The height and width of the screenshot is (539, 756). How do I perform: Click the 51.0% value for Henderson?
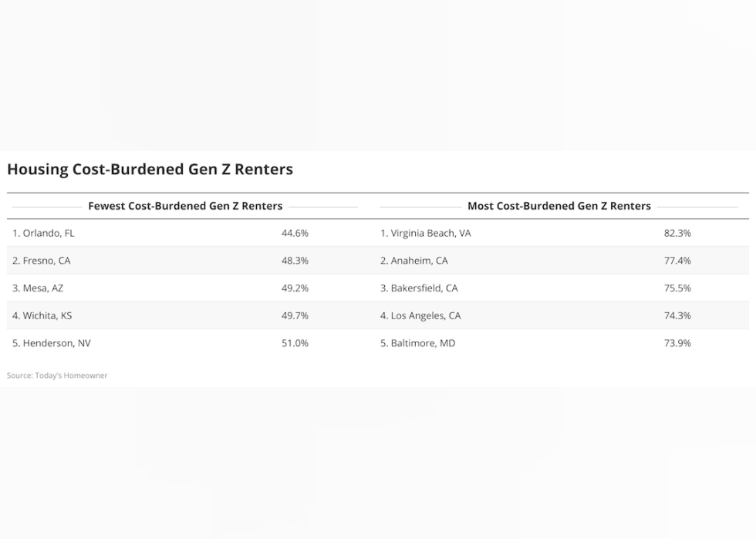(x=295, y=343)
